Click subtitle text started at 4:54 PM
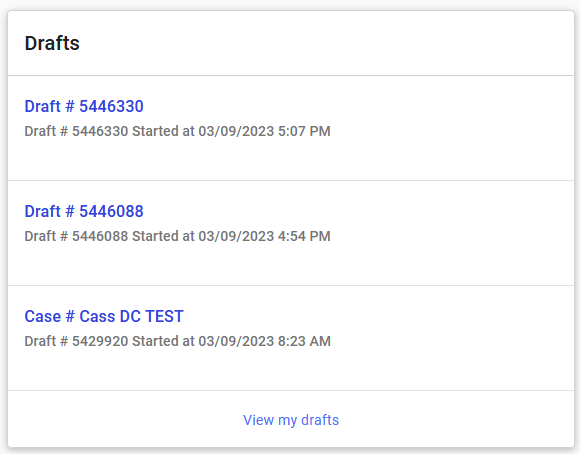Viewport: 580px width, 454px height. click(178, 236)
